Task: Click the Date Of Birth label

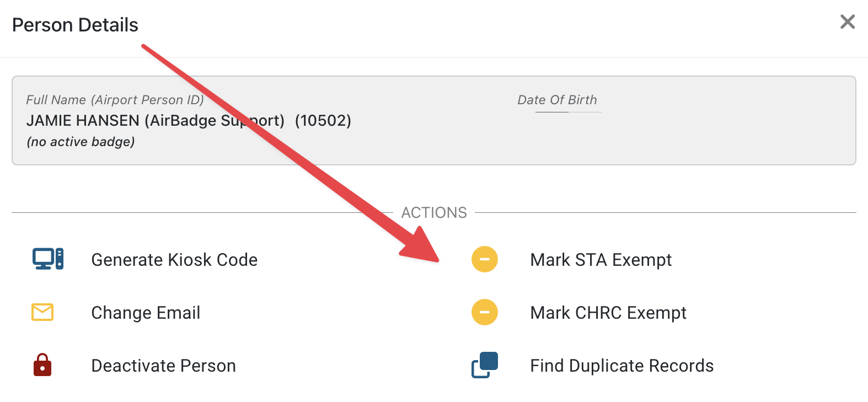Action: click(x=557, y=100)
